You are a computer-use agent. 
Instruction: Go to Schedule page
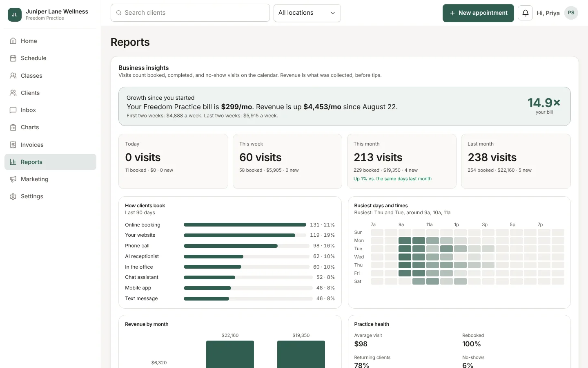tap(50, 58)
